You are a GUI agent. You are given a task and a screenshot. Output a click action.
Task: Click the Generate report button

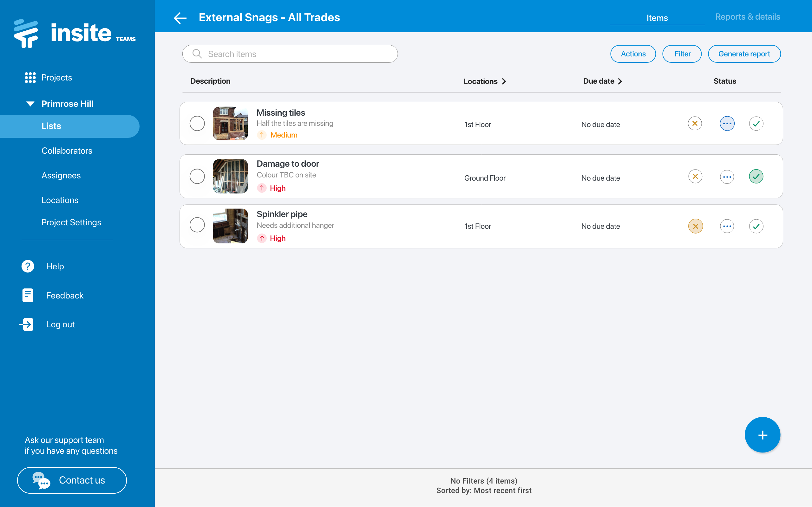coord(744,54)
